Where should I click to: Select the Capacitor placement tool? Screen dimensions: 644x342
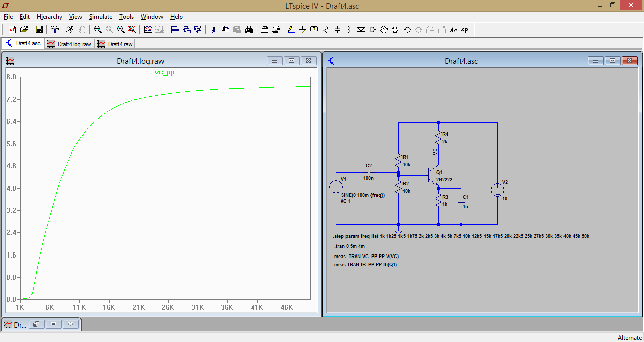(x=338, y=30)
